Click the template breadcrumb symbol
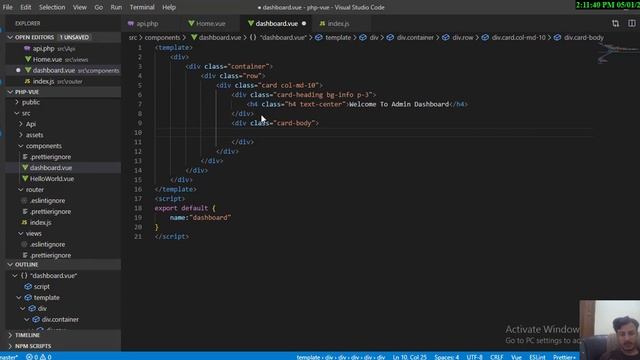 click(338, 38)
